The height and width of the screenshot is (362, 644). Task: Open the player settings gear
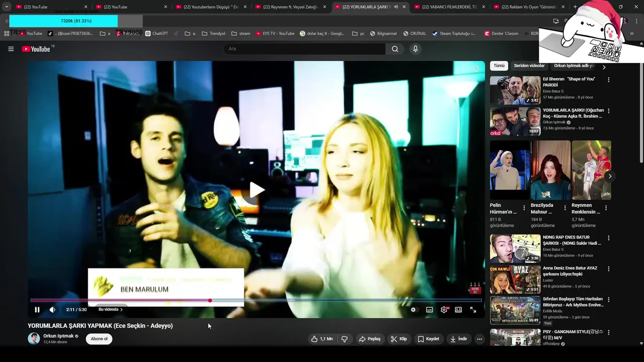444,310
